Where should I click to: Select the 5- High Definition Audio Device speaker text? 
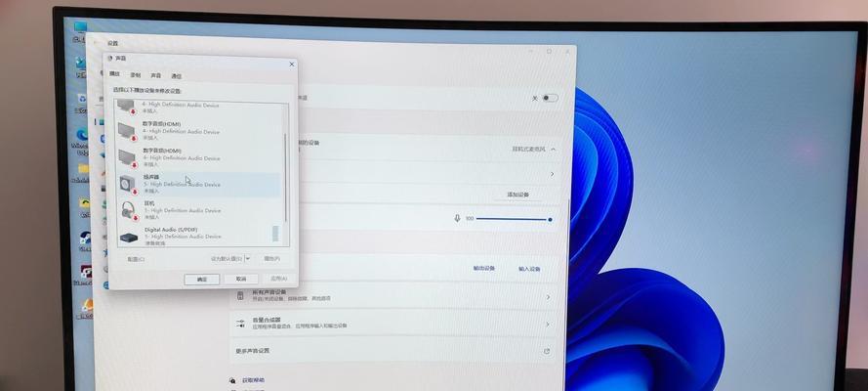click(x=182, y=185)
